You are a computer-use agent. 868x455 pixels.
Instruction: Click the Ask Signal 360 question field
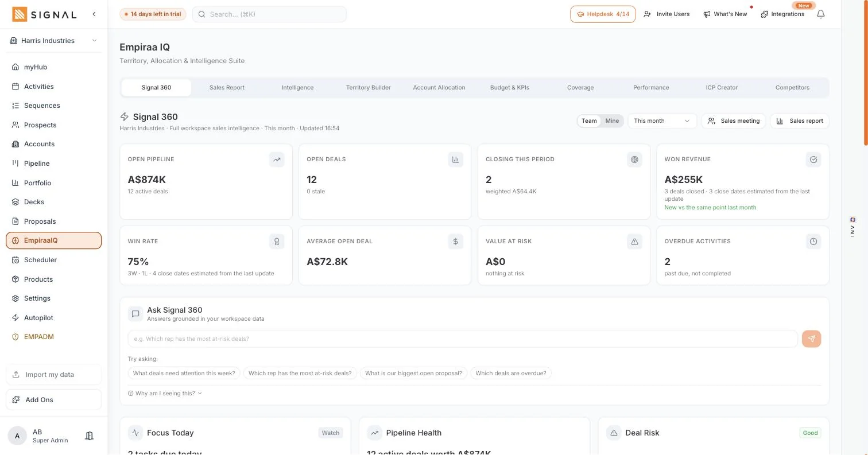tap(463, 339)
